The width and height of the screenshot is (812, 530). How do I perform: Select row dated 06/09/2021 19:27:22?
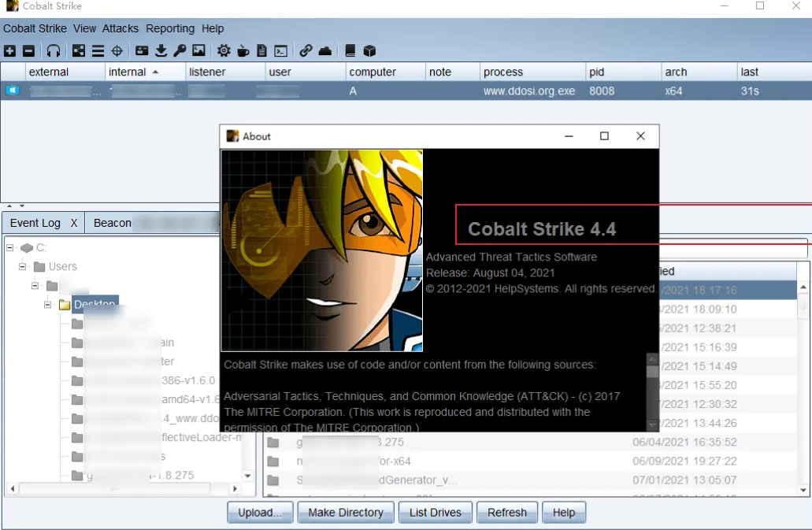(x=531, y=461)
